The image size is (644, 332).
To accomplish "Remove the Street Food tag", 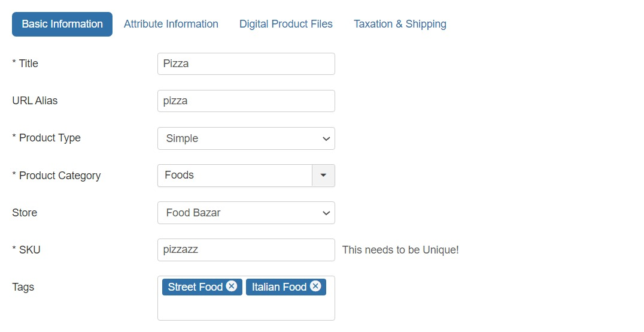I will pos(232,286).
